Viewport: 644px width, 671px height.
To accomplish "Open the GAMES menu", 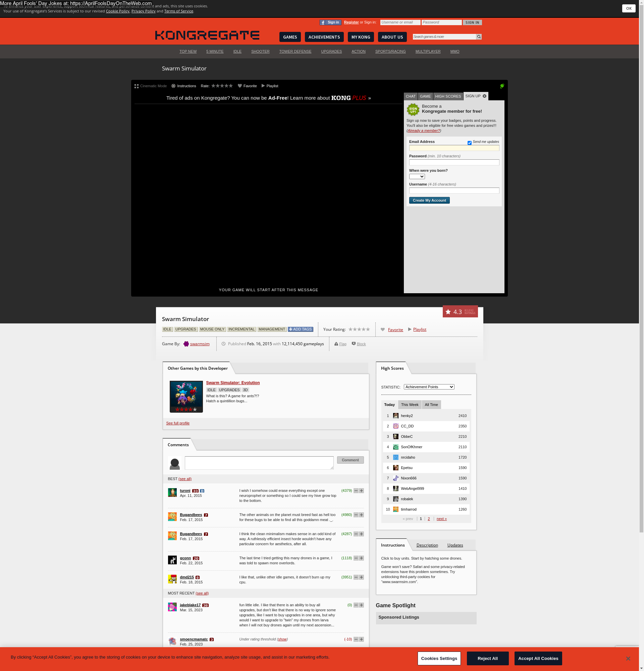I will point(290,37).
